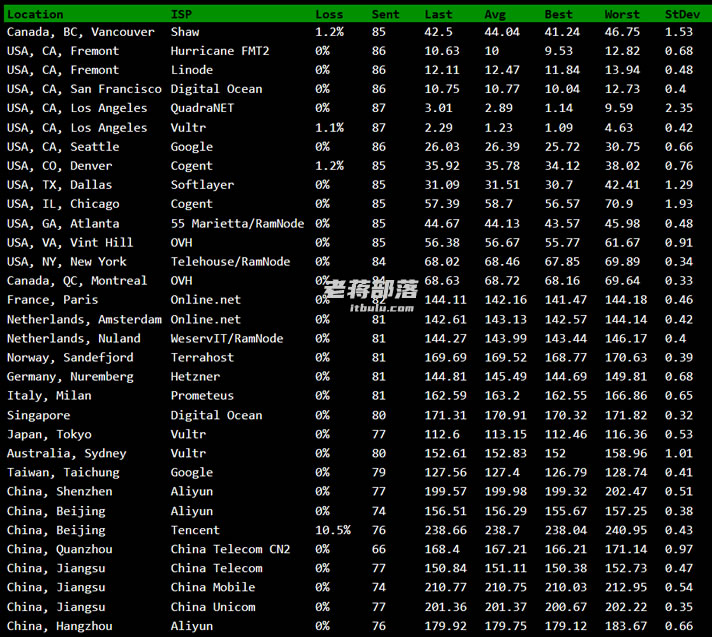This screenshot has width=712, height=637.
Task: Click the Prometeus ISP entry
Action: [x=202, y=396]
